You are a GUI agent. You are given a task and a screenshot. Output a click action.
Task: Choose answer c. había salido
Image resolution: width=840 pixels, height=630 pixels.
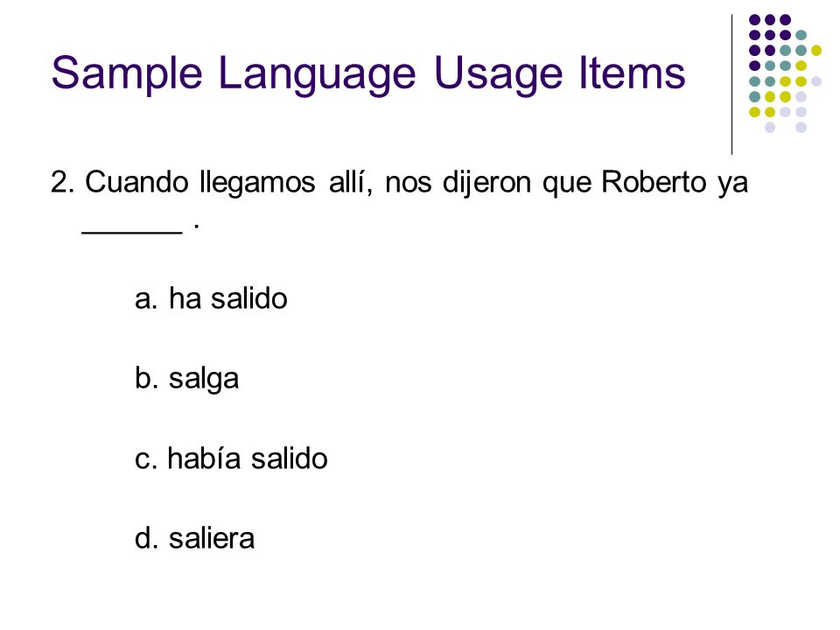[x=231, y=458]
